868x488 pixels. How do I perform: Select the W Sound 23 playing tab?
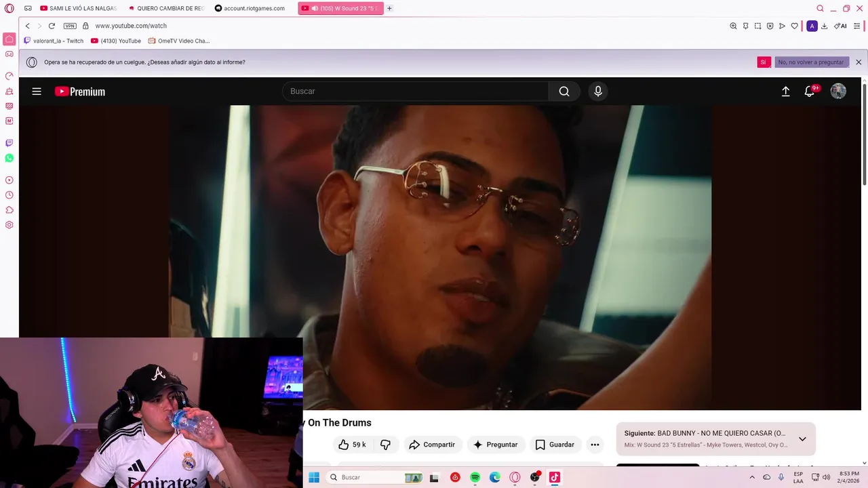[x=341, y=8]
